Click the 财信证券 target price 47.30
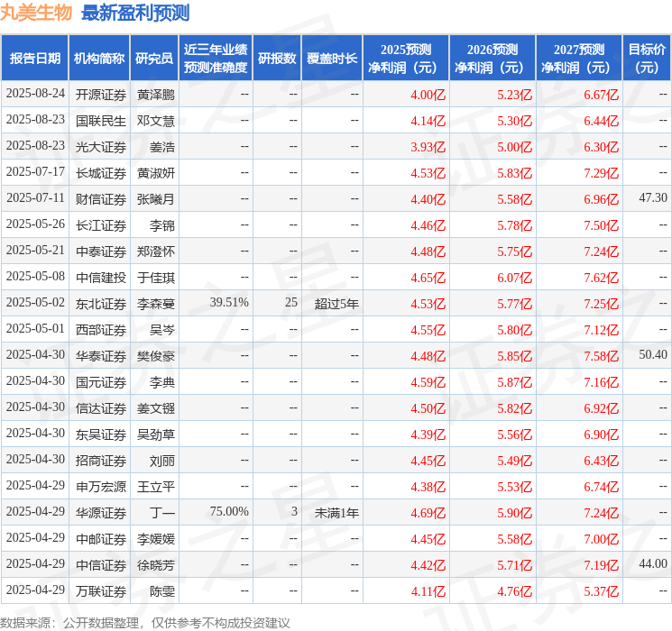This screenshot has width=672, height=631. [652, 199]
